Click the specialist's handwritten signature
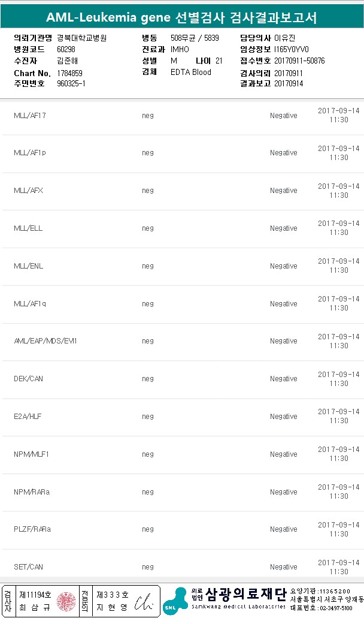Image resolution: width=364 pixels, height=624 pixels. [144, 601]
